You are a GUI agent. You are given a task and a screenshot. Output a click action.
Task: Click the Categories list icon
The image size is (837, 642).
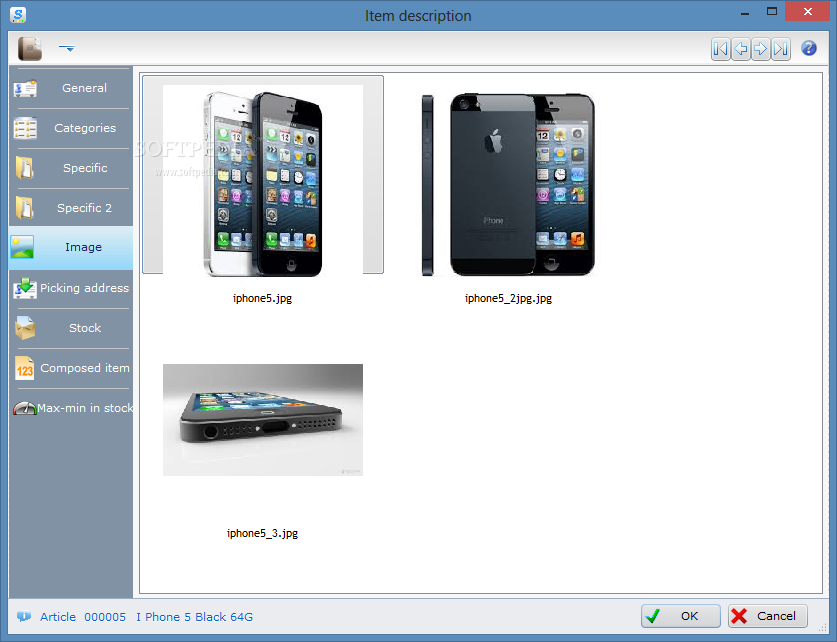point(25,128)
